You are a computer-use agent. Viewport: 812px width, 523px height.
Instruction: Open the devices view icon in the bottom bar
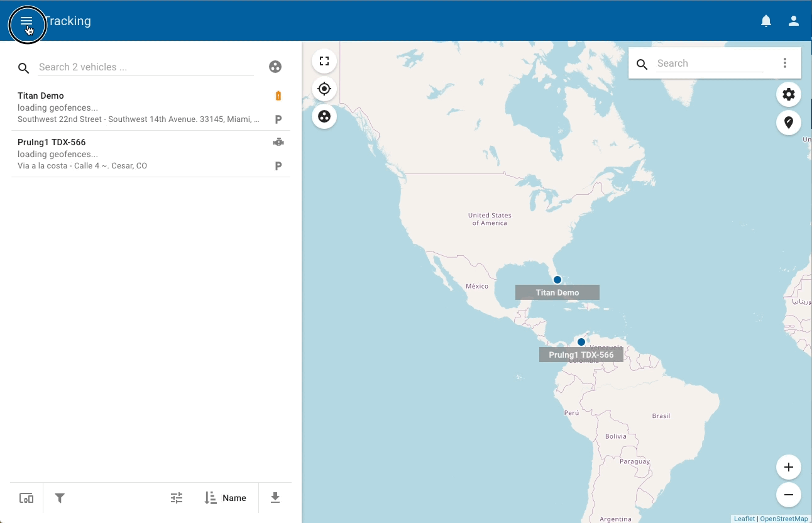(x=26, y=498)
